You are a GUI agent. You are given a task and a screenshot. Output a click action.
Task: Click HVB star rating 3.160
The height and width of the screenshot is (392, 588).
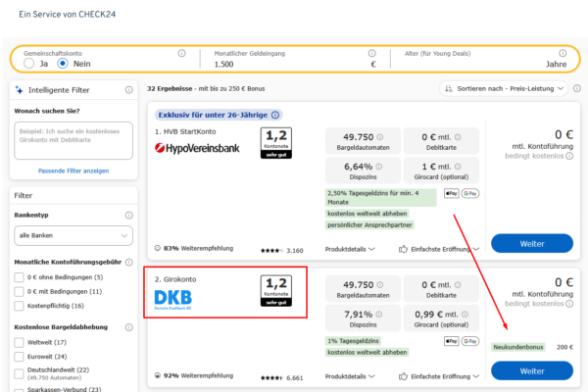click(281, 251)
